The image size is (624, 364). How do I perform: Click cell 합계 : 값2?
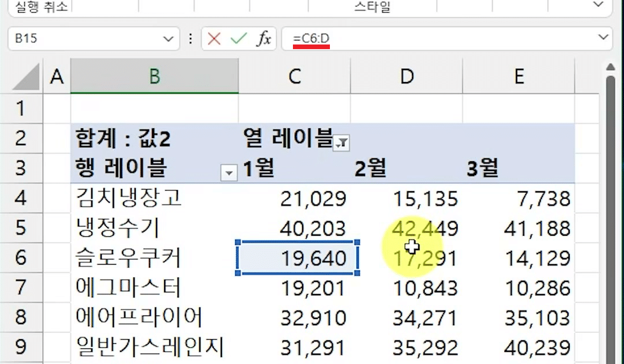(x=154, y=138)
